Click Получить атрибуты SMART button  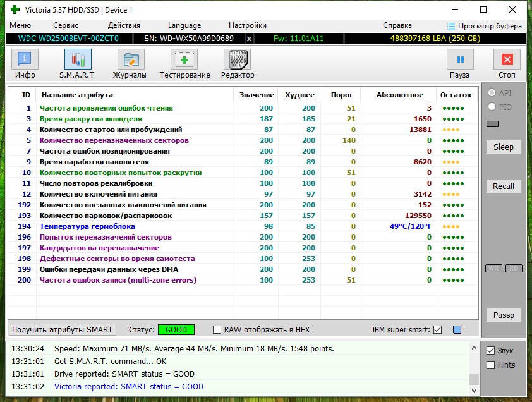(63, 330)
